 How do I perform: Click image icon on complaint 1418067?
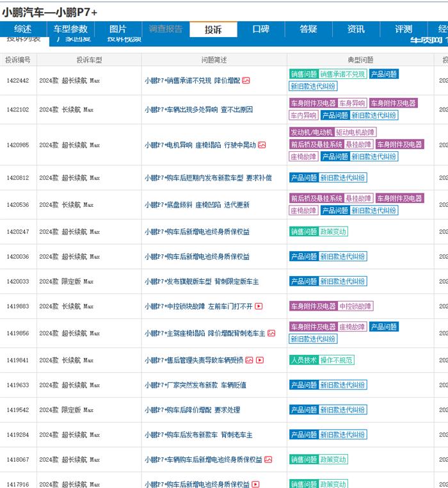coord(268,460)
